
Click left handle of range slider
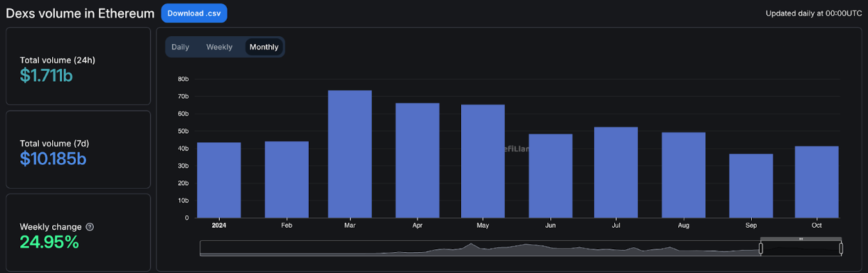761,248
